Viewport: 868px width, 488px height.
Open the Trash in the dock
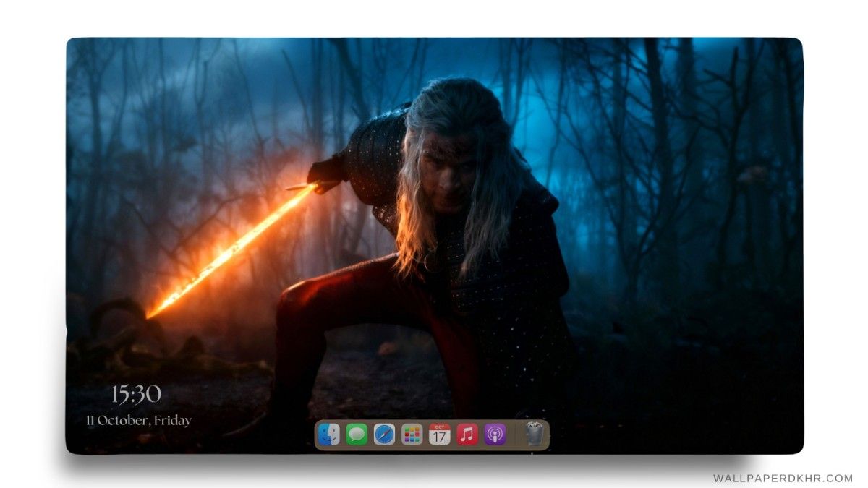(534, 434)
